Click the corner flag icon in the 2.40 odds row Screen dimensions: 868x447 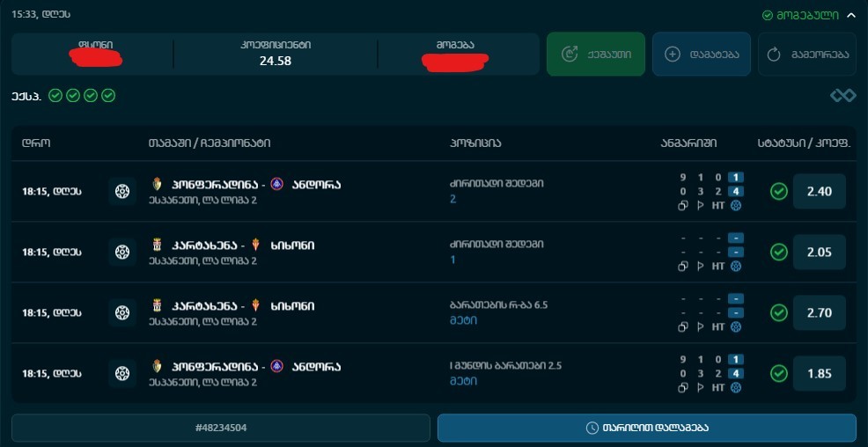click(x=700, y=205)
